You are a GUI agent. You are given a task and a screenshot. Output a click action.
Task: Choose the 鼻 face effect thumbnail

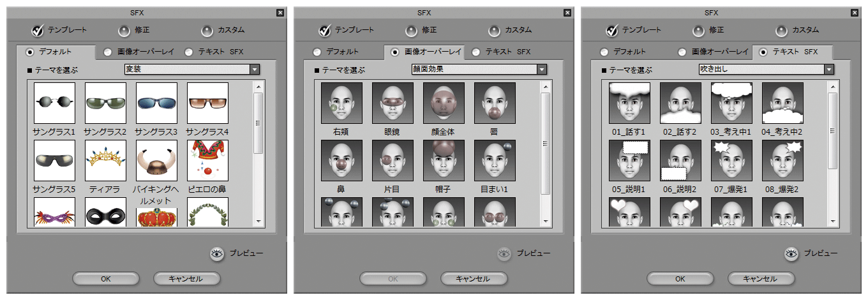point(341,161)
